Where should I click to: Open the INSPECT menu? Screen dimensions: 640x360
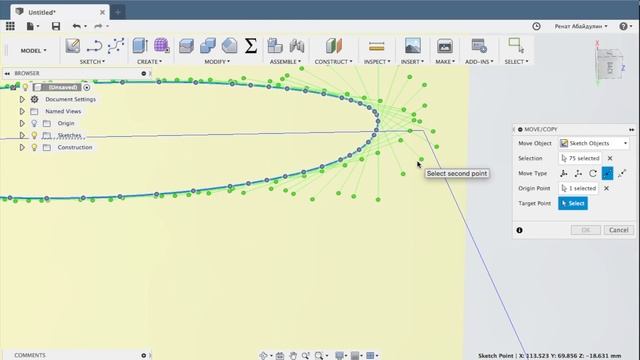(x=377, y=62)
